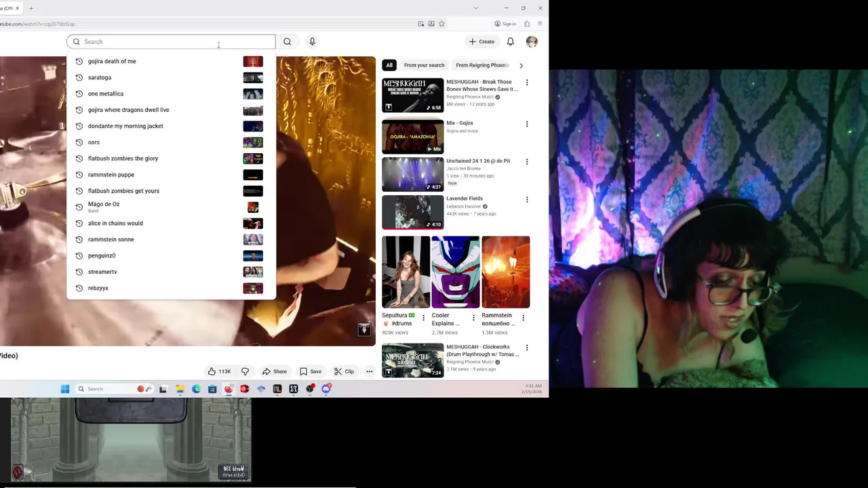Open a new browser tab with plus
Image resolution: width=868 pixels, height=488 pixels.
(x=31, y=8)
